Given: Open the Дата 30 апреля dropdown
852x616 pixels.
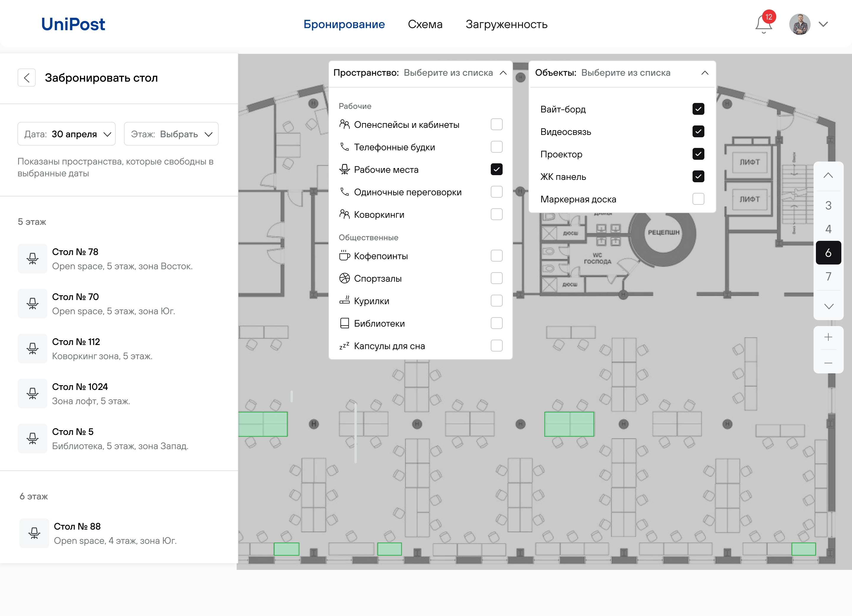Looking at the screenshot, I should click(67, 134).
